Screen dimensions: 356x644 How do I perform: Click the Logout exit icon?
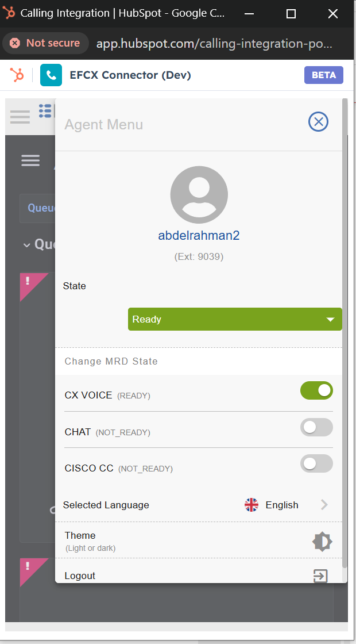pos(320,576)
